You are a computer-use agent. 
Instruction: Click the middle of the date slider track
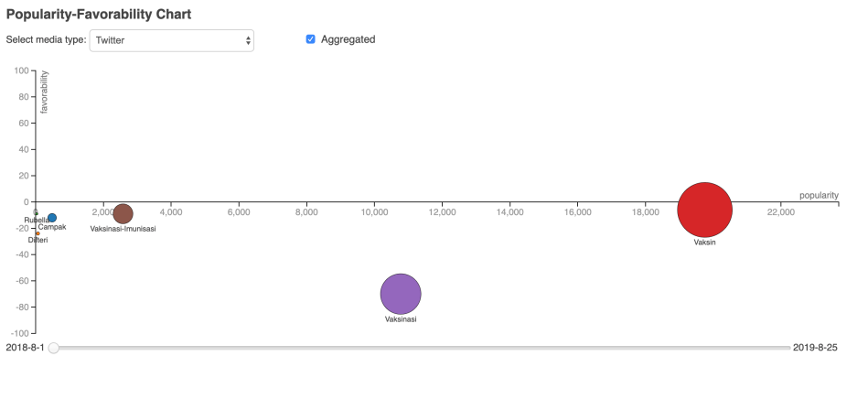(x=422, y=348)
